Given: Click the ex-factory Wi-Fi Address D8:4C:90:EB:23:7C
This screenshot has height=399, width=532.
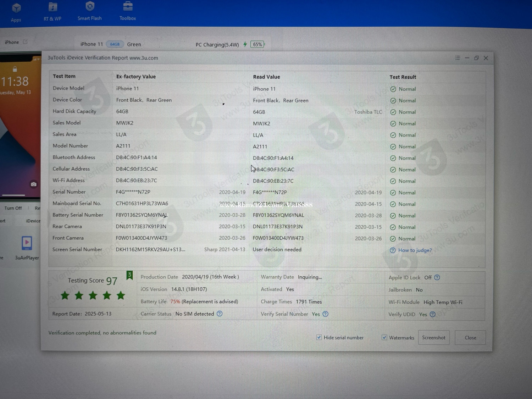Looking at the screenshot, I should tap(137, 181).
